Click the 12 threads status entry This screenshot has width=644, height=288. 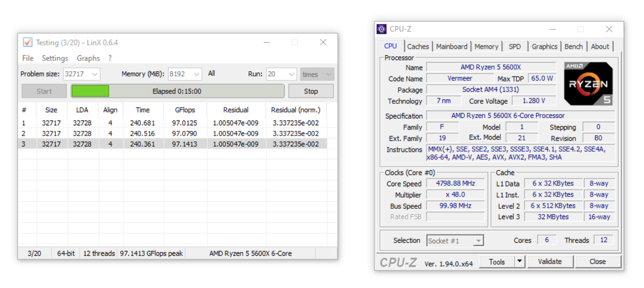pos(99,253)
